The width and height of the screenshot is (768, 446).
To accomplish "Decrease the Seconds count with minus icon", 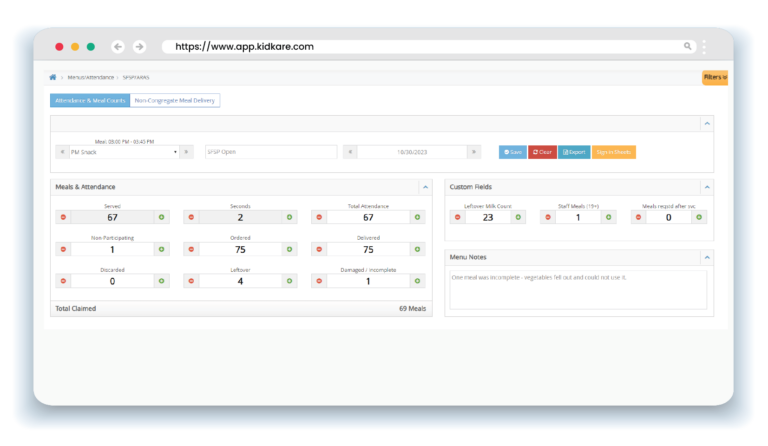I will [x=190, y=217].
